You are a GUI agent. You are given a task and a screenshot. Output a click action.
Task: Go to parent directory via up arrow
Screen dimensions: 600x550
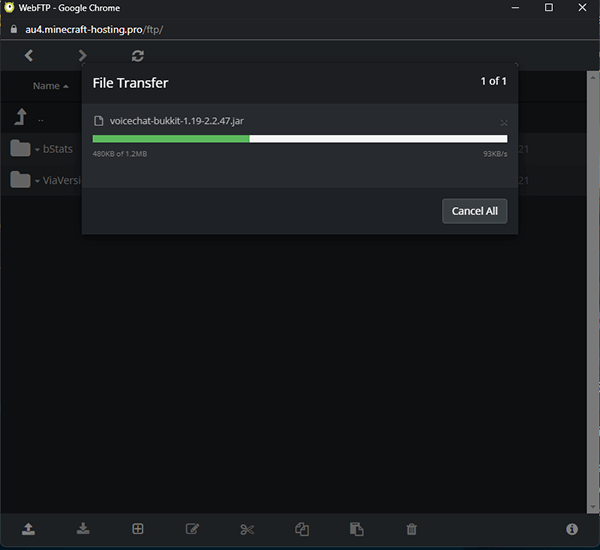pos(21,117)
